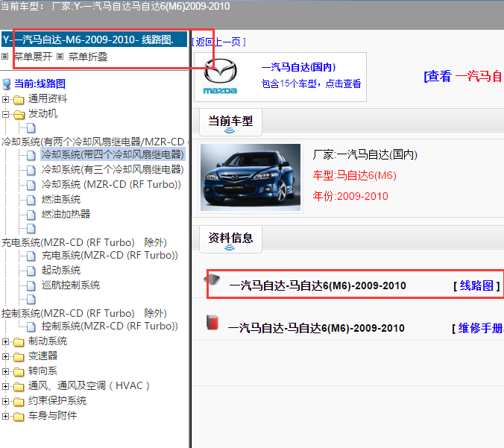Click the blue Mazda6 car thumbnail

251,177
